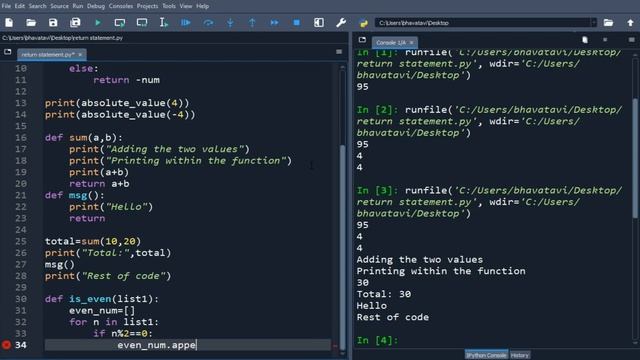Create a new file from toolbar

click(9, 23)
